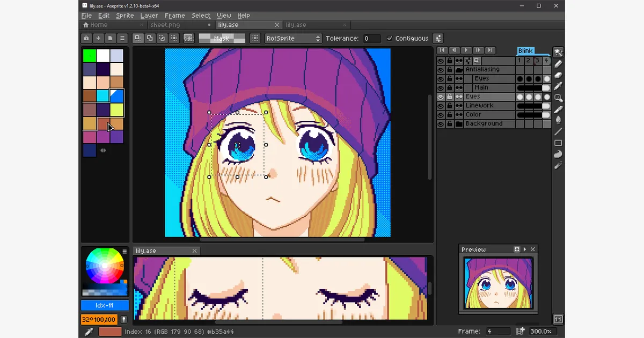Viewport: 644px width, 338px height.
Task: Select the Zoom magnifier tool
Action: pyautogui.click(x=558, y=98)
